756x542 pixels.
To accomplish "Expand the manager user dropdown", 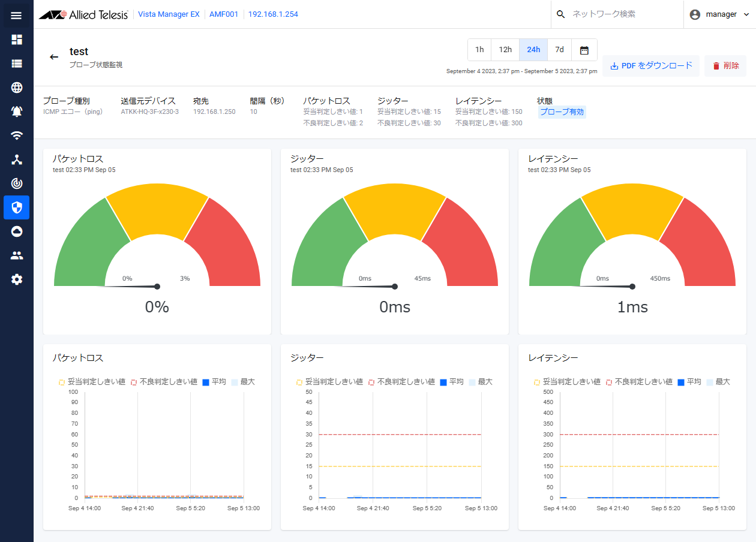I will (719, 14).
